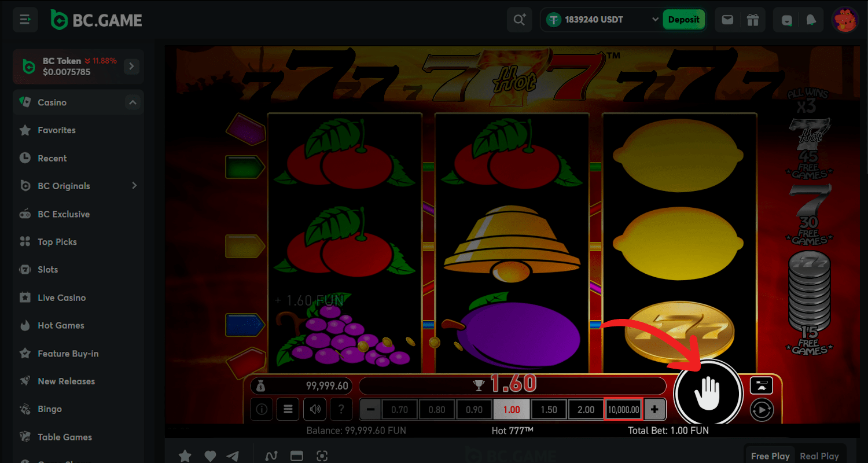The width and height of the screenshot is (868, 463).
Task: Open the game help question mark
Action: click(341, 410)
